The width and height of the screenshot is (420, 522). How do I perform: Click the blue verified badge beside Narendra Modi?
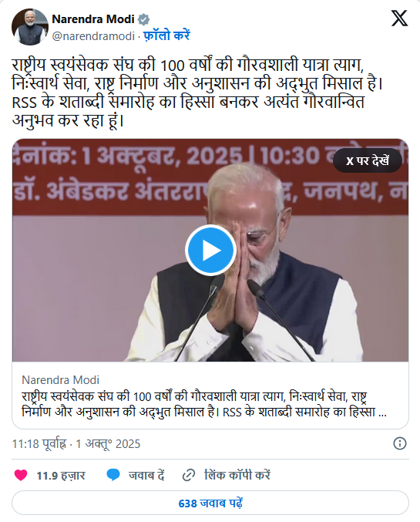[143, 19]
